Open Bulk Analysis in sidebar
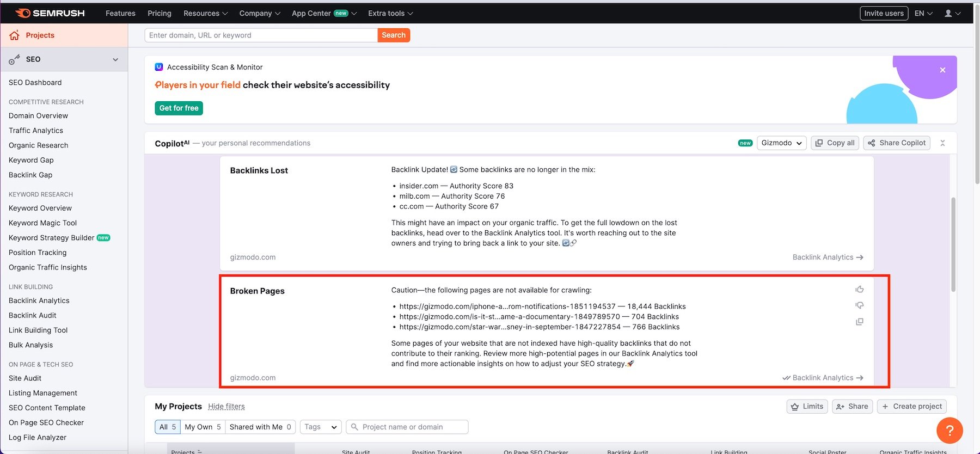Screen dimensions: 980x454 [x=31, y=345]
